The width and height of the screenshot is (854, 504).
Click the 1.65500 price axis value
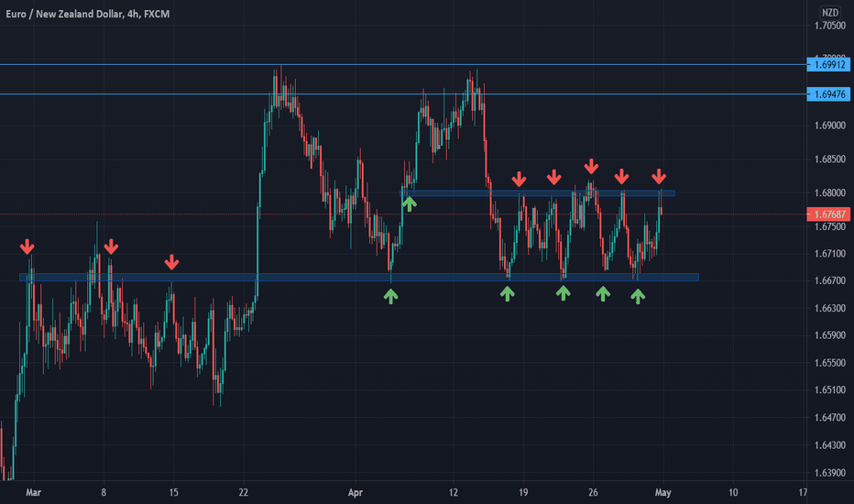(829, 362)
